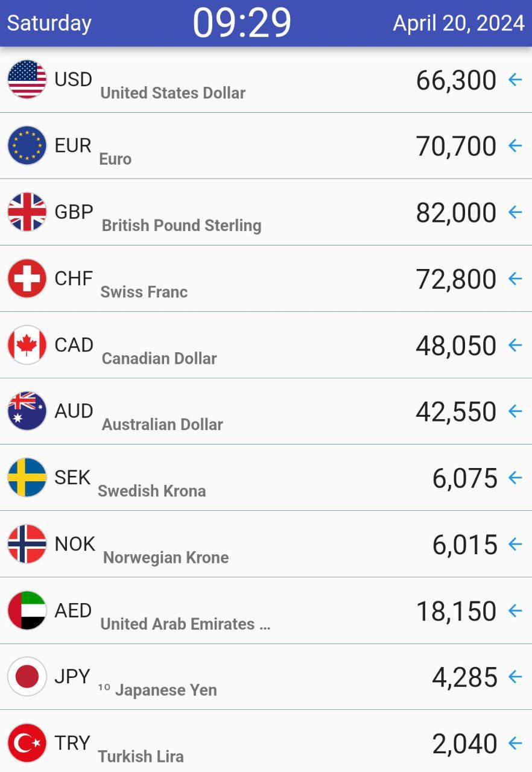Click the British Union Jack flag icon

(27, 212)
